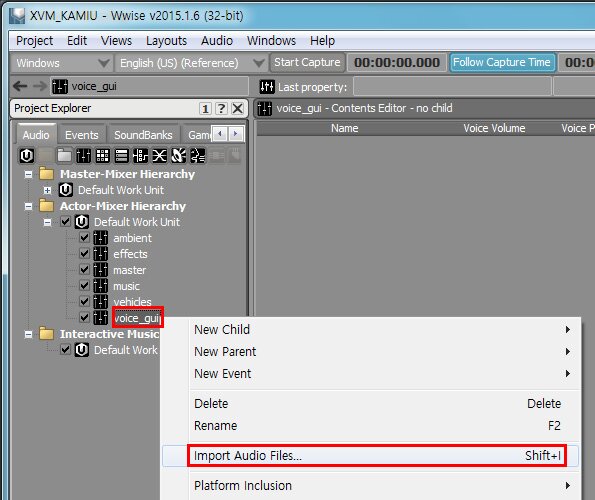
Task: Toggle the Interactive Music Default Work checkbox
Action: tap(65, 349)
